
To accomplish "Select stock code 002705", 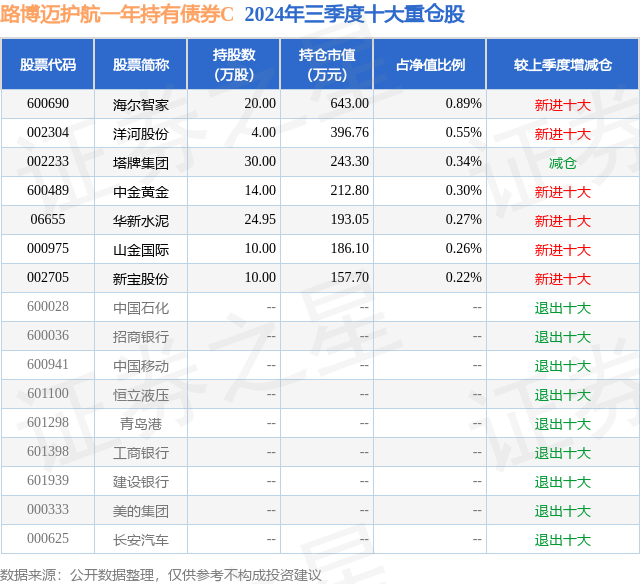I will 48,278.
